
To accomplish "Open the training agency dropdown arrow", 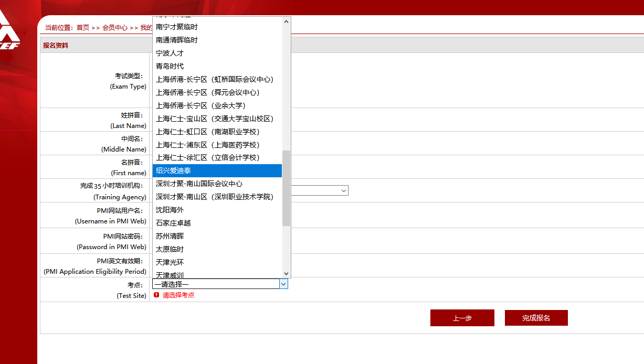I will (x=344, y=191).
